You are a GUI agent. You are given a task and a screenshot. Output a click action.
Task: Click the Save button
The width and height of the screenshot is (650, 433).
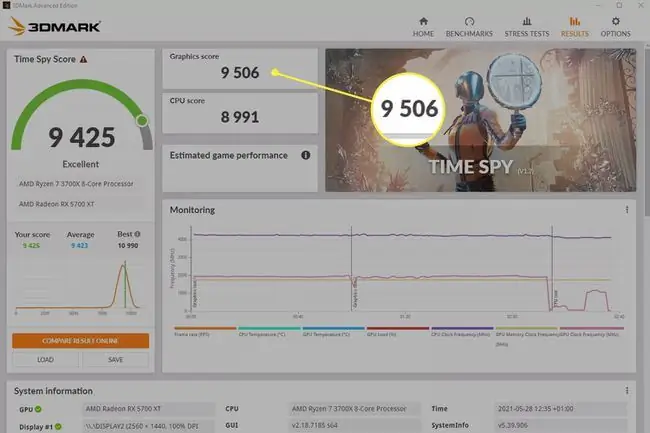click(116, 360)
